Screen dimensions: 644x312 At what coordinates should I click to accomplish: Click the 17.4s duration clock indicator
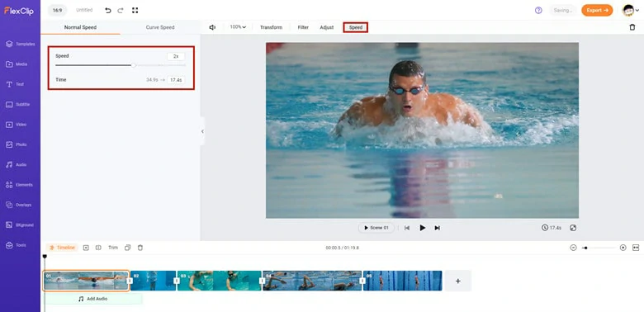tap(552, 228)
